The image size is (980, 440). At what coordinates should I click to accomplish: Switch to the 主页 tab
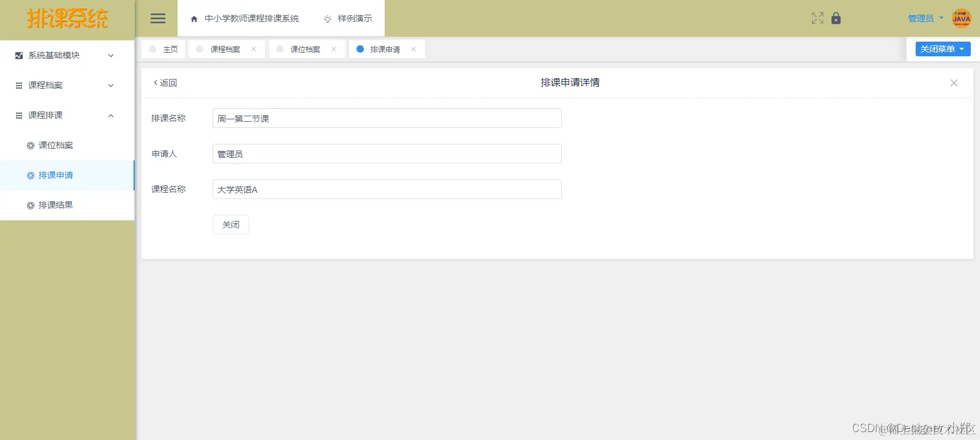pos(164,50)
